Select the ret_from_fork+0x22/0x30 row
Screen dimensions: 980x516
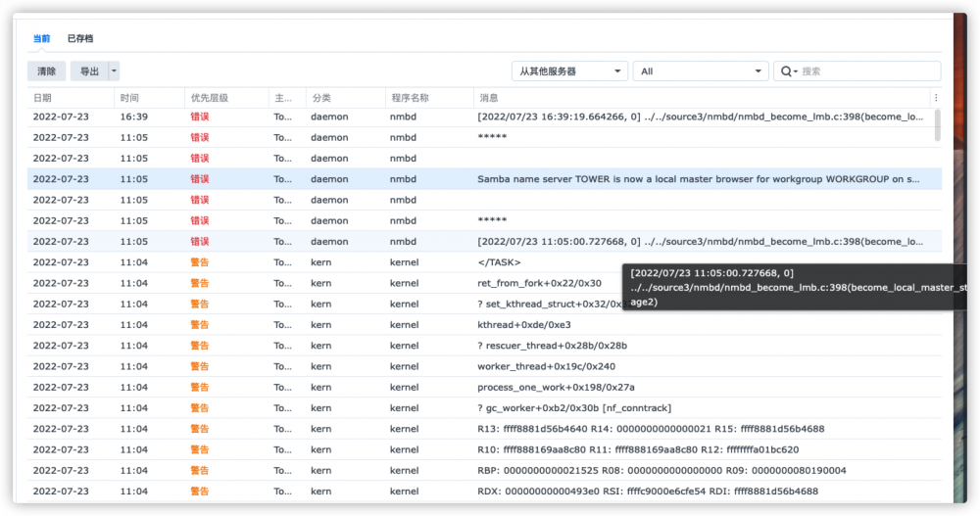pyautogui.click(x=484, y=283)
